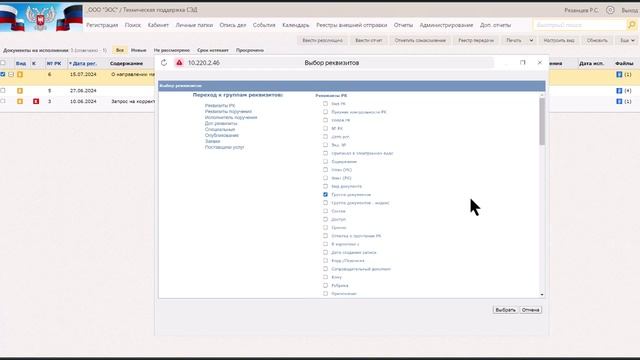Uncheck the selected 15.07.2024 row checkbox

coord(3,74)
